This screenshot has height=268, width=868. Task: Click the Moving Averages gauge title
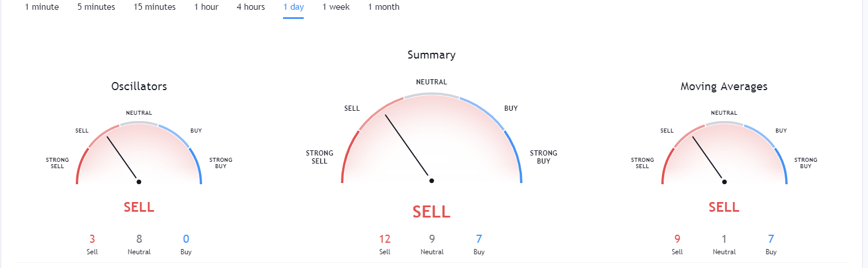(724, 87)
